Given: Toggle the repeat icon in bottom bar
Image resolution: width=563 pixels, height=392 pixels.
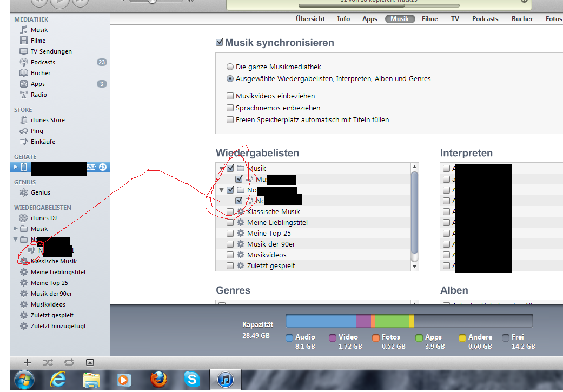Looking at the screenshot, I should point(69,362).
